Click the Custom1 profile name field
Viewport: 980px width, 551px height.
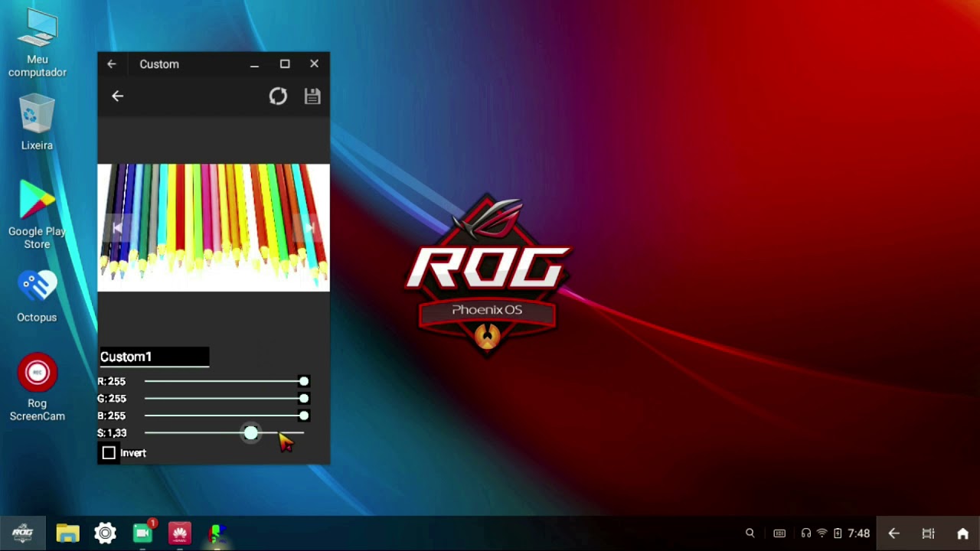coord(154,357)
